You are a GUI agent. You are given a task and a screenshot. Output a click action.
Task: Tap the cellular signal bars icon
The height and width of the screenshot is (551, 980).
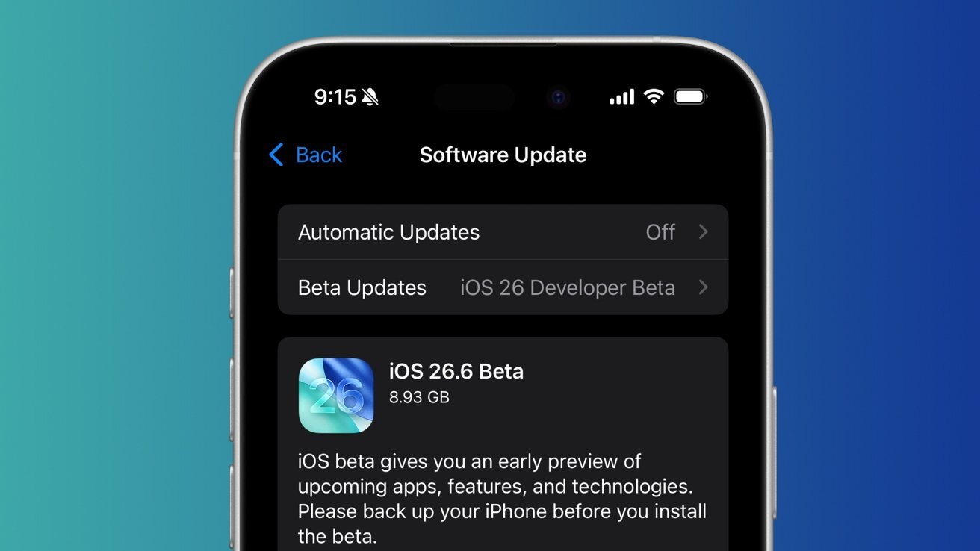coord(621,96)
